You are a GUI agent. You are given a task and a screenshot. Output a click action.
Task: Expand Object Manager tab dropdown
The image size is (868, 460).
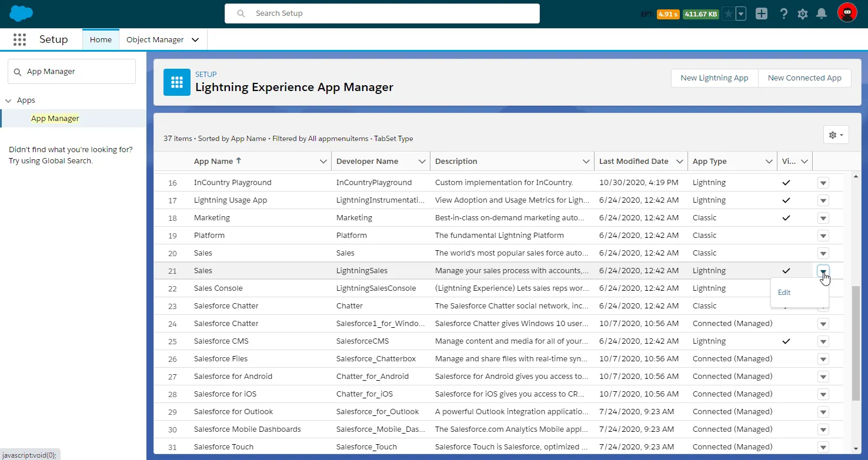click(195, 40)
